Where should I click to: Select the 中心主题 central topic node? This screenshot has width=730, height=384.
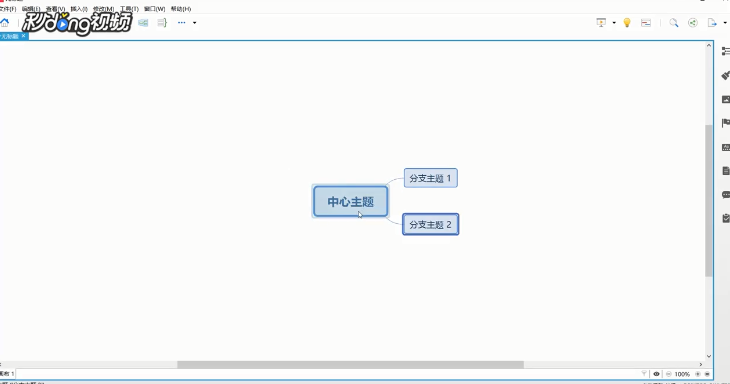(351, 202)
